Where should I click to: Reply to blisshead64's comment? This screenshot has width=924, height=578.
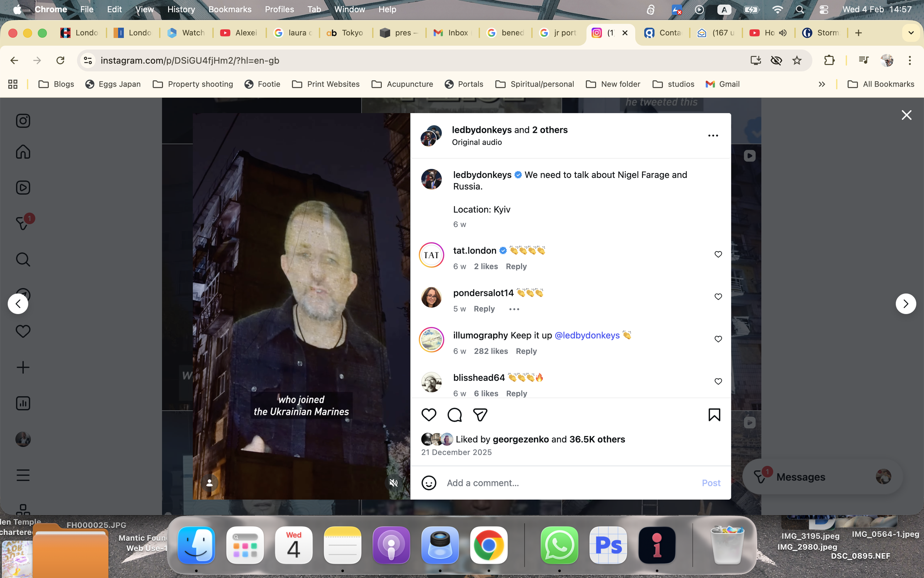(516, 393)
